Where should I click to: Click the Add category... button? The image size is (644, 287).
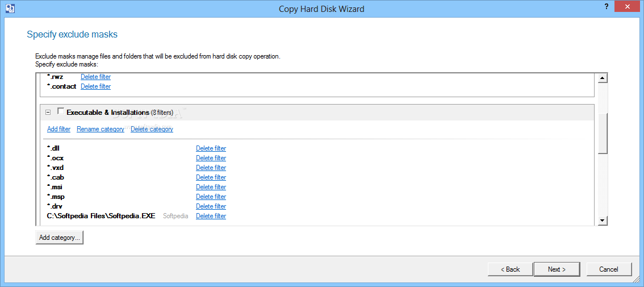pos(60,237)
